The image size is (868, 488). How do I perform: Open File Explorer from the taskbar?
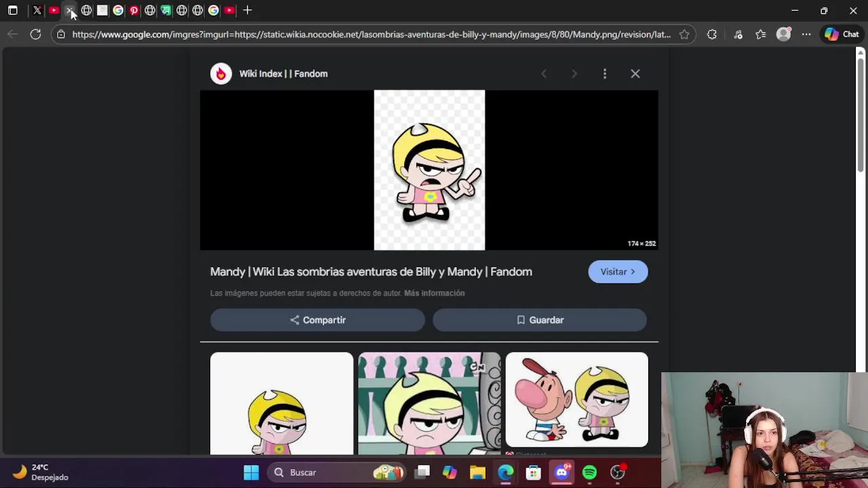click(x=477, y=472)
